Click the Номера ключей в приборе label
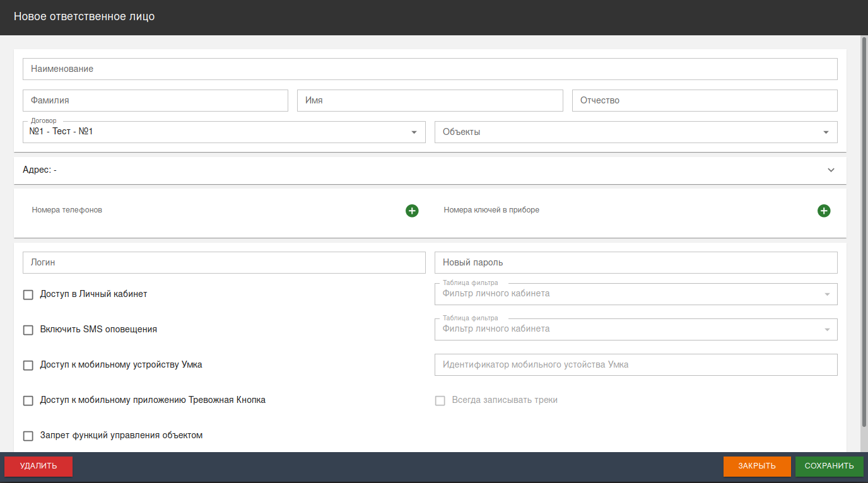Viewport: 868px width, 483px height. [491, 210]
